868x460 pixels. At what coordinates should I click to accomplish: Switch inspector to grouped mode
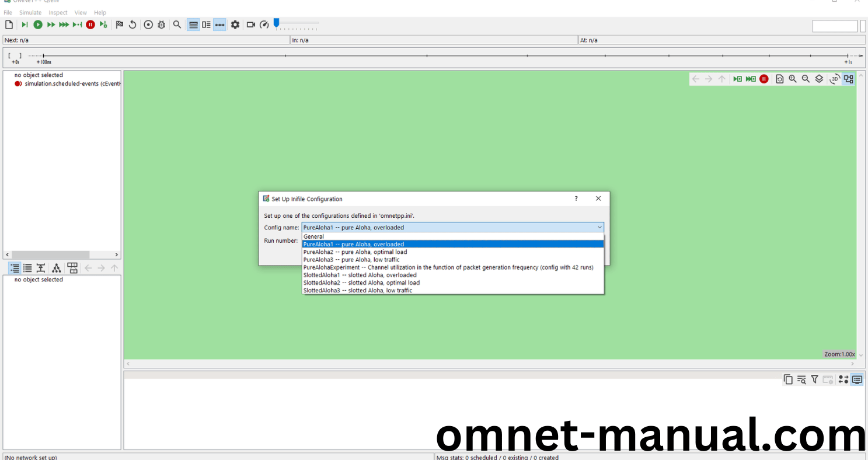[x=15, y=268]
